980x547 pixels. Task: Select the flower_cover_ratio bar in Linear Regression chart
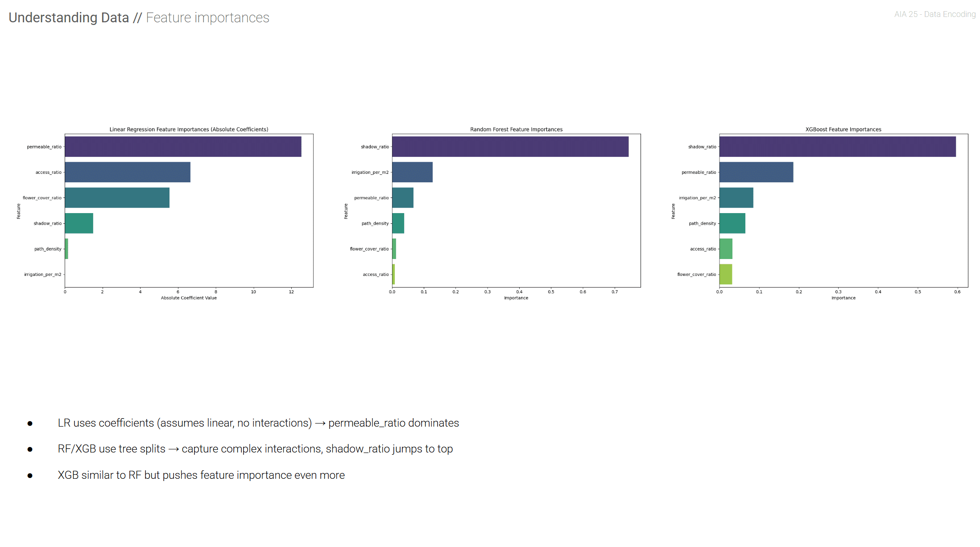click(117, 197)
